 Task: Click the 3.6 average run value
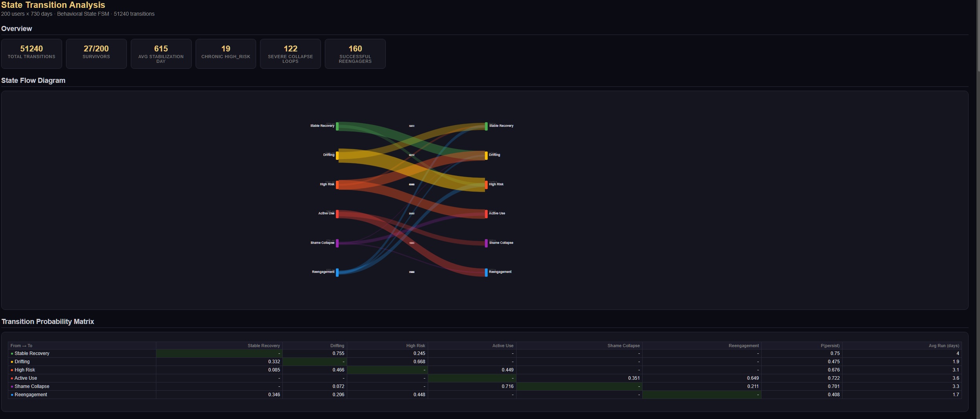click(x=902, y=378)
